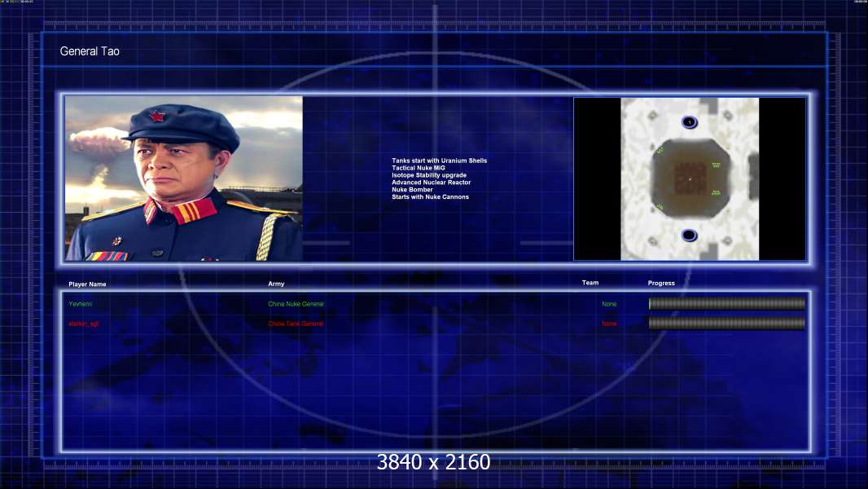868x489 pixels.
Task: Click the Nuke Bomber line
Action: [412, 189]
